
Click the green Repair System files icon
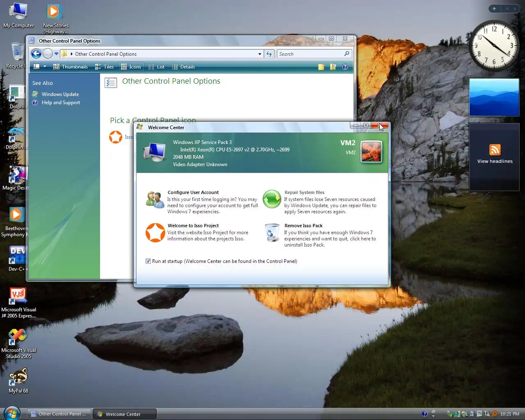click(x=272, y=199)
